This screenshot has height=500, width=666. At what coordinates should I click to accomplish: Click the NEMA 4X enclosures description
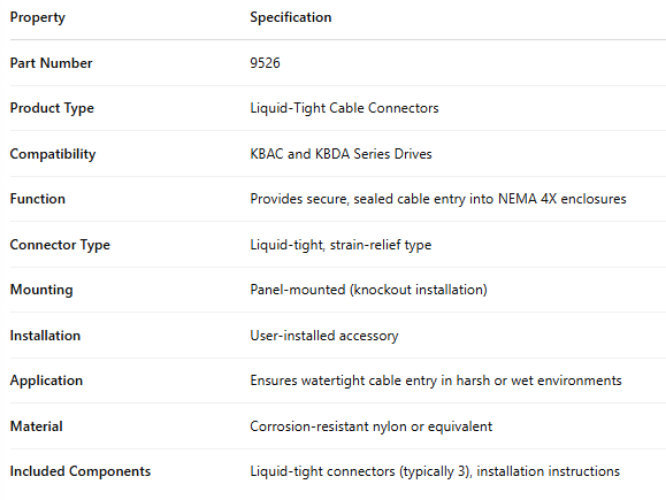[x=438, y=199]
